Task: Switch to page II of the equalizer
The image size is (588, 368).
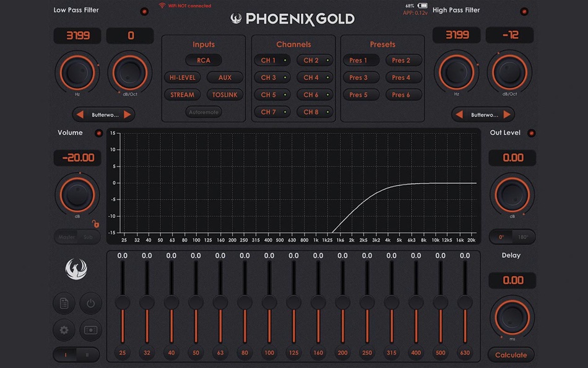Action: tap(87, 354)
